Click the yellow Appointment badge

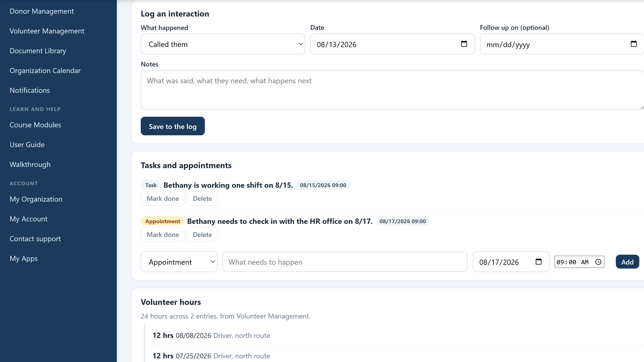(163, 221)
